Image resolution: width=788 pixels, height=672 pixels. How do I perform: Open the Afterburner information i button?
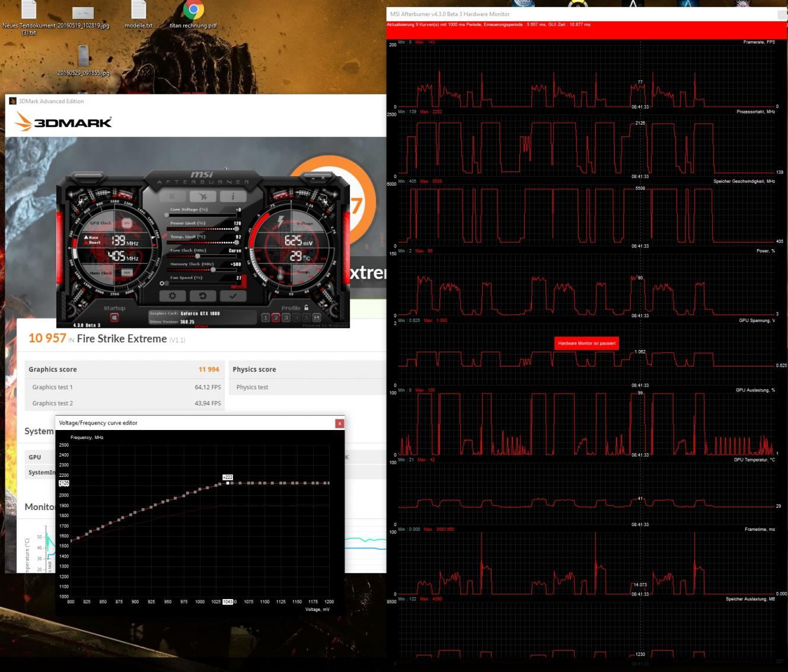coord(233,196)
